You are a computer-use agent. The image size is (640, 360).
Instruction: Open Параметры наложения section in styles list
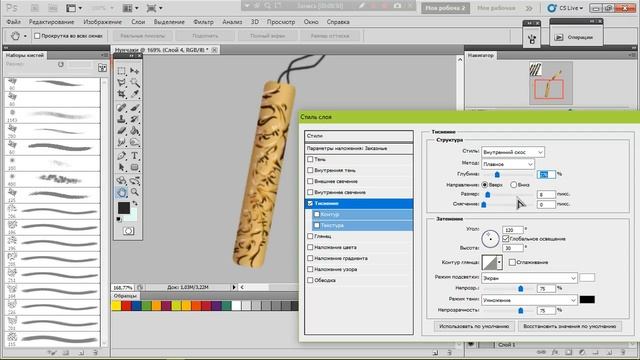point(359,149)
